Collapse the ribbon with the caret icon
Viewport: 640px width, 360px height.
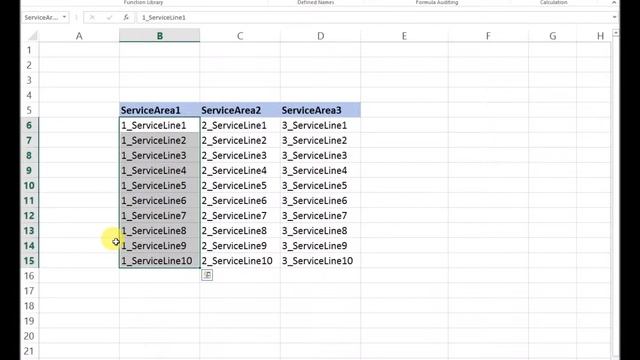tap(614, 3)
